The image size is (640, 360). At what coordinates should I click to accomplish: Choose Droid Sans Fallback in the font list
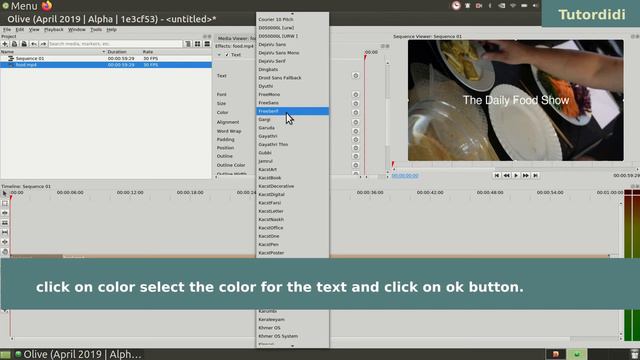[292, 78]
